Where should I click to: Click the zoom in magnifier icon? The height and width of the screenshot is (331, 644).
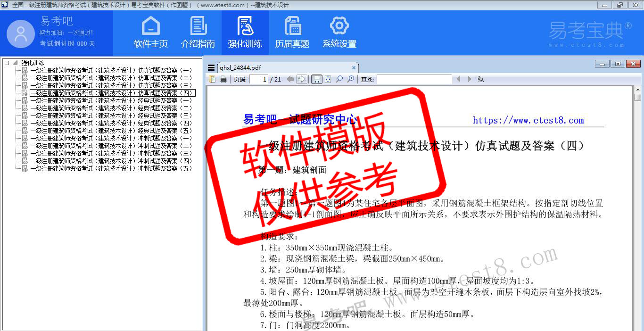point(351,79)
